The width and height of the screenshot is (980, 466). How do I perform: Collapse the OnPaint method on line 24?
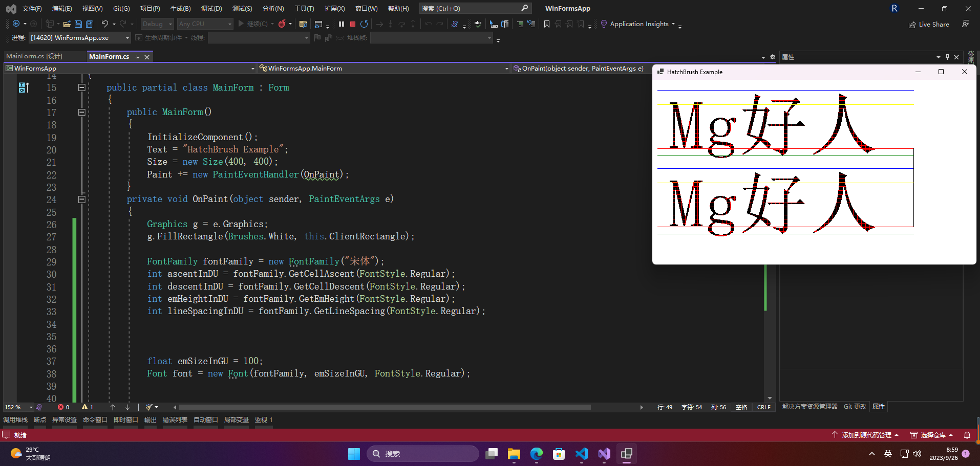(81, 199)
